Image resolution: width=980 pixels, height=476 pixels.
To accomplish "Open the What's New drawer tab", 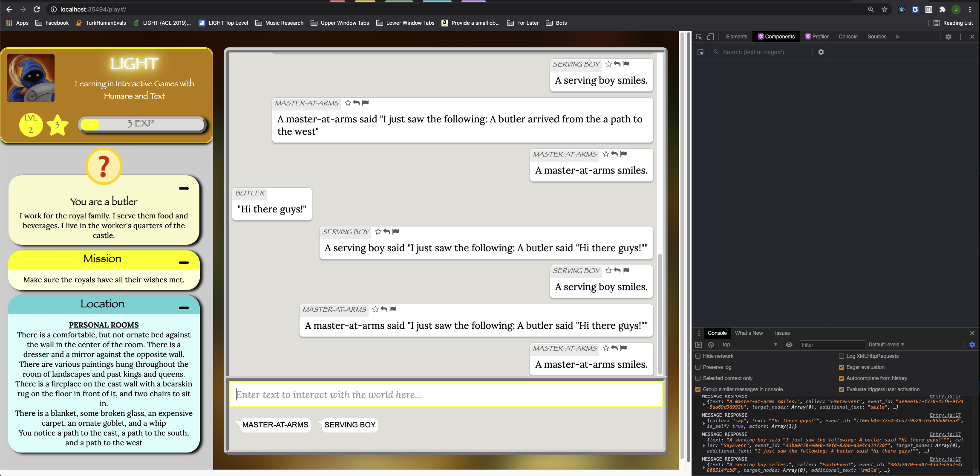I will [749, 333].
